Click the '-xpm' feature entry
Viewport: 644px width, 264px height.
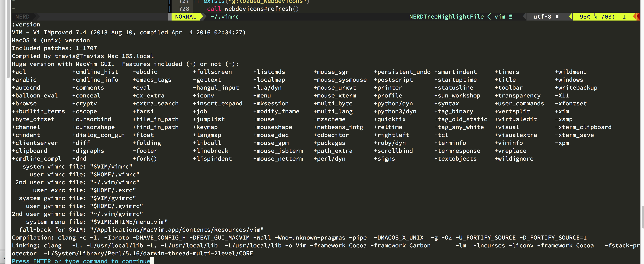(562, 143)
